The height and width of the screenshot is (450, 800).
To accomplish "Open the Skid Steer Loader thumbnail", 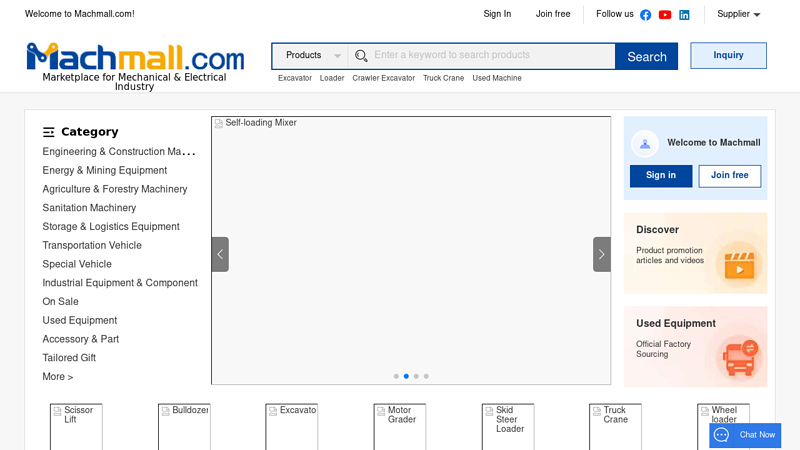I will (x=508, y=427).
